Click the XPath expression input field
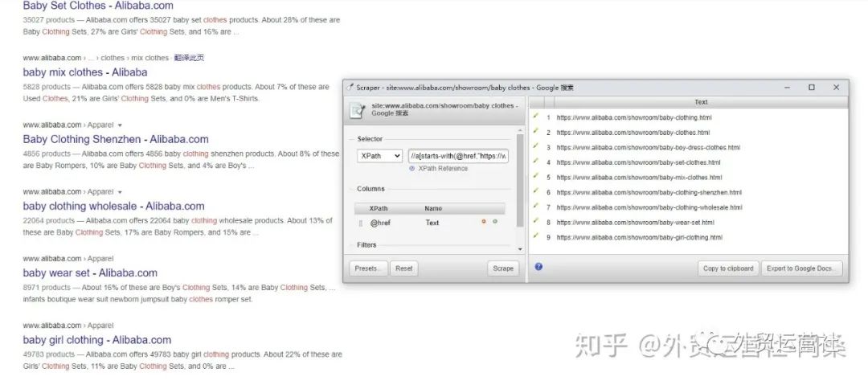The image size is (868, 381). point(458,156)
